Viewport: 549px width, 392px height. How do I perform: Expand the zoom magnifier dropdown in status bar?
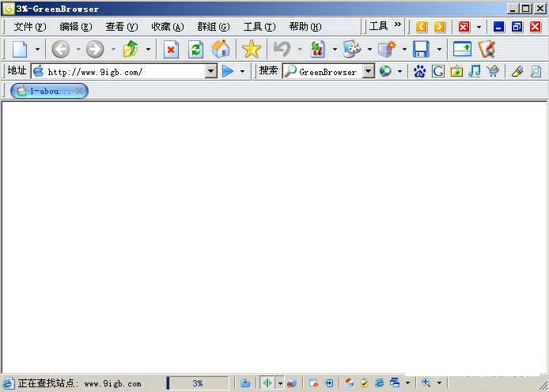tap(439, 383)
